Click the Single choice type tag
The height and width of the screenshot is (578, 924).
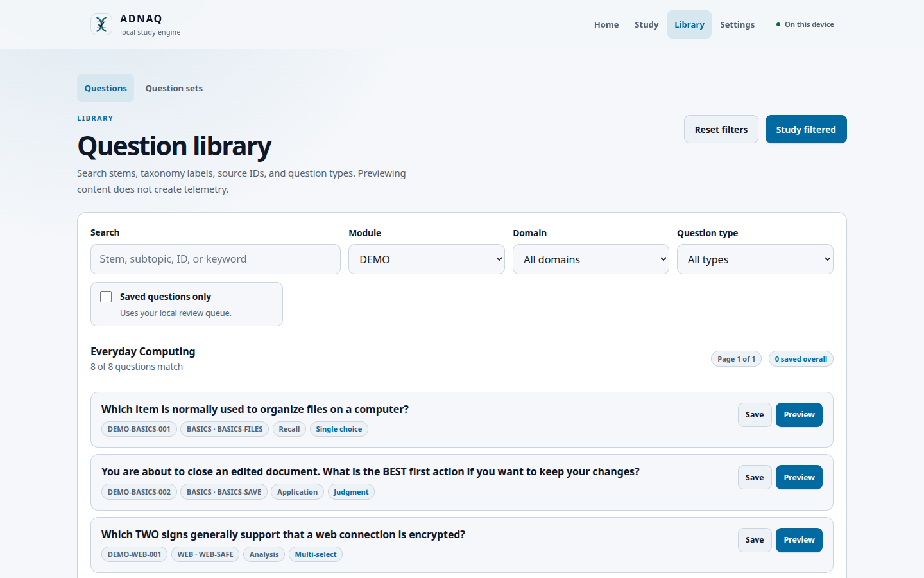pos(339,429)
